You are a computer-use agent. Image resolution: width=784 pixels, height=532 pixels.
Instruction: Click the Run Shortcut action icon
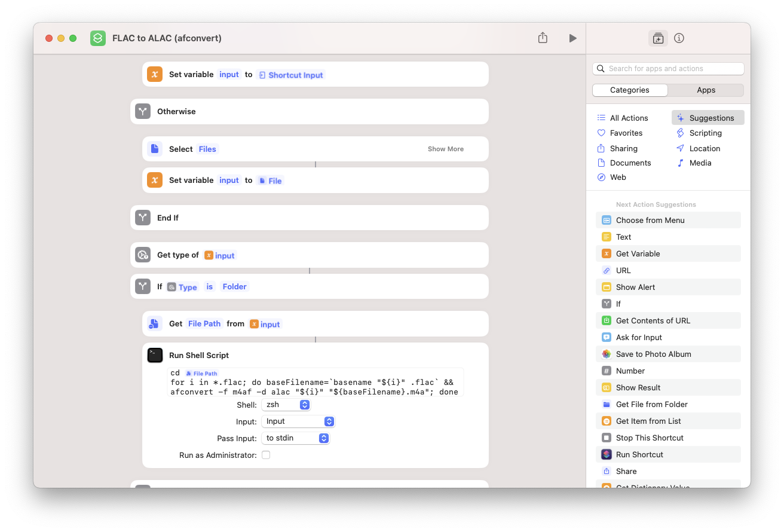[x=607, y=454]
